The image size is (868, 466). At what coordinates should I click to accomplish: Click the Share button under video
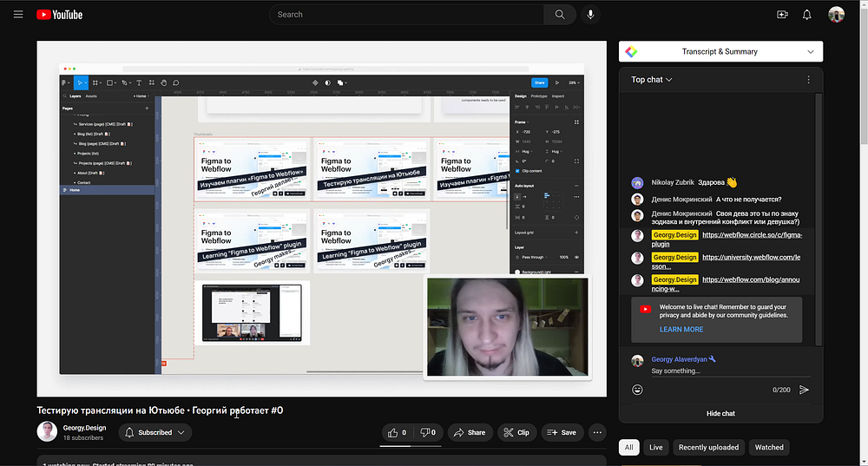[468, 432]
